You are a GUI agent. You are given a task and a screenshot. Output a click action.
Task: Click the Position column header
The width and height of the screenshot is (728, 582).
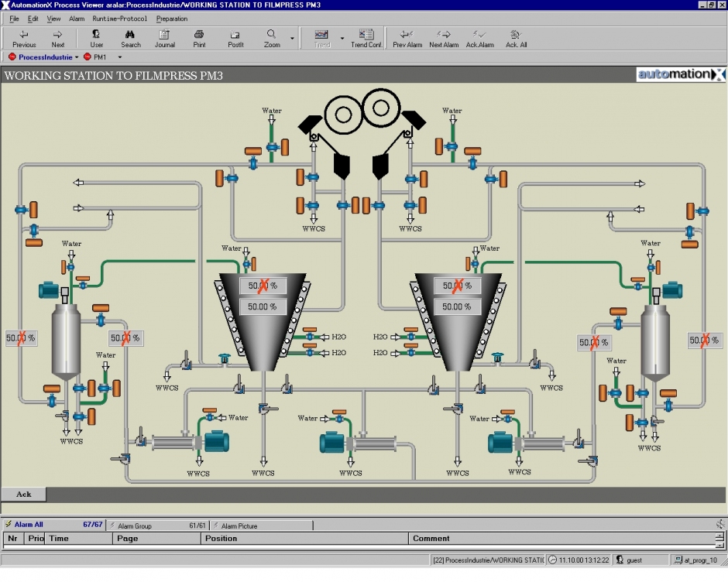[x=304, y=539]
